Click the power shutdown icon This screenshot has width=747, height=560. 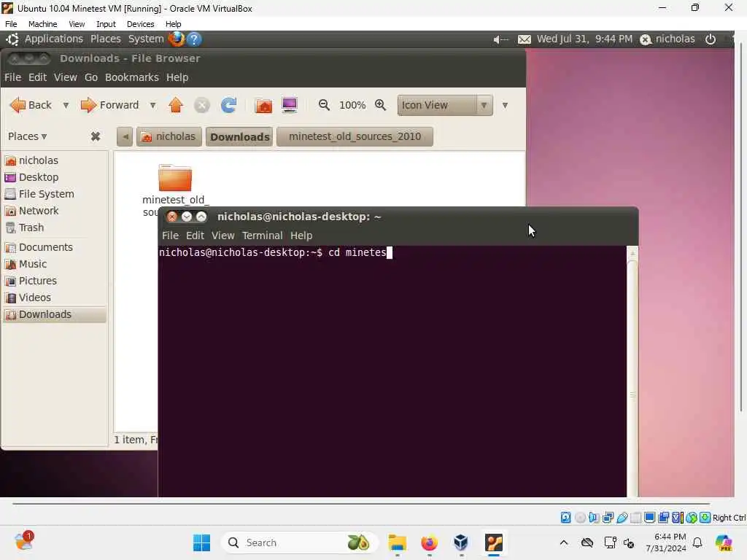pyautogui.click(x=711, y=39)
